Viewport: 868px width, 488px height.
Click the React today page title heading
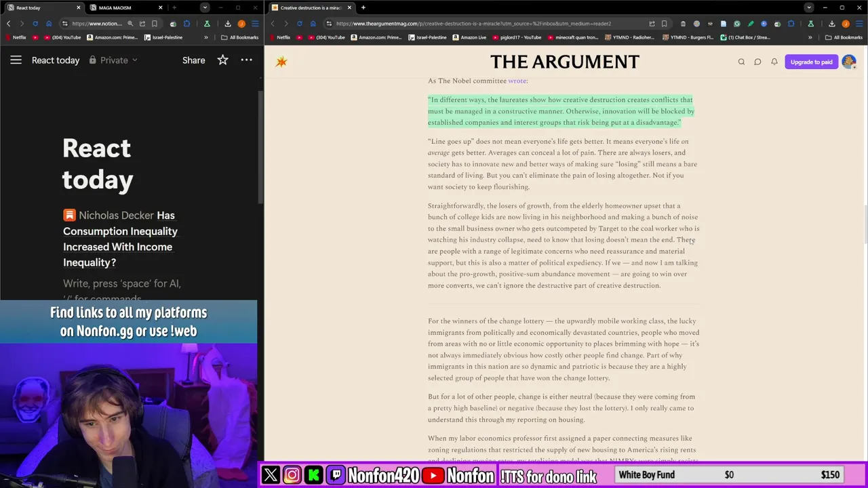click(98, 164)
